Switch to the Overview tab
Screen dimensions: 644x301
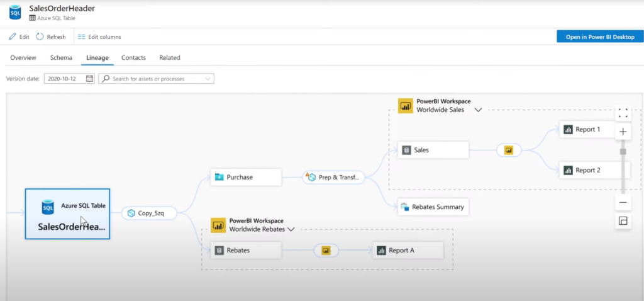point(23,57)
